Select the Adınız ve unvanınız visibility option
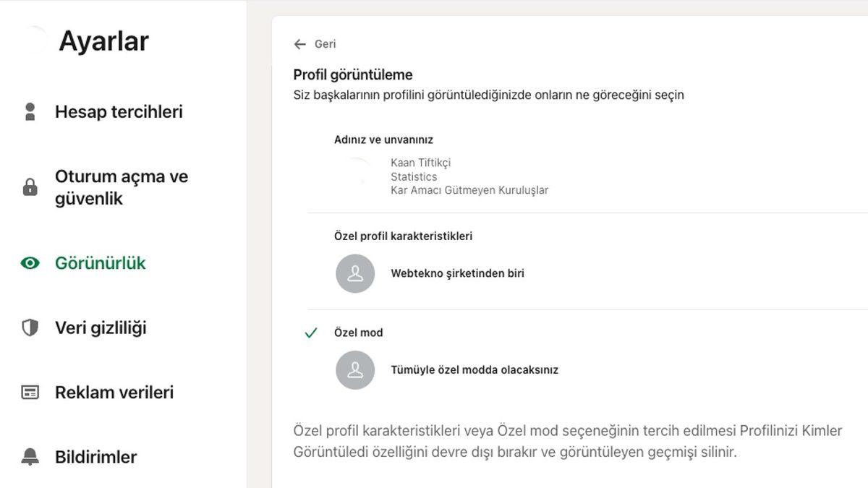 (383, 139)
